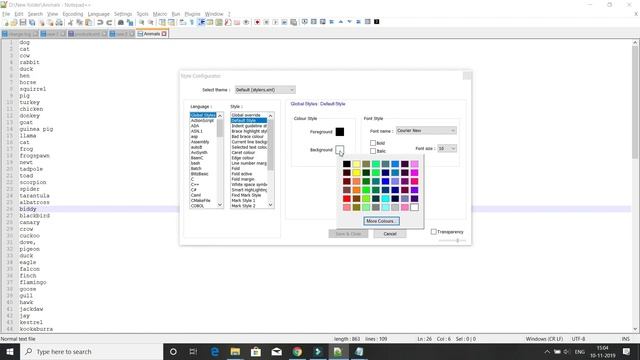Pick the cyan swatch in the palette
640x360 pixels.
(385, 199)
